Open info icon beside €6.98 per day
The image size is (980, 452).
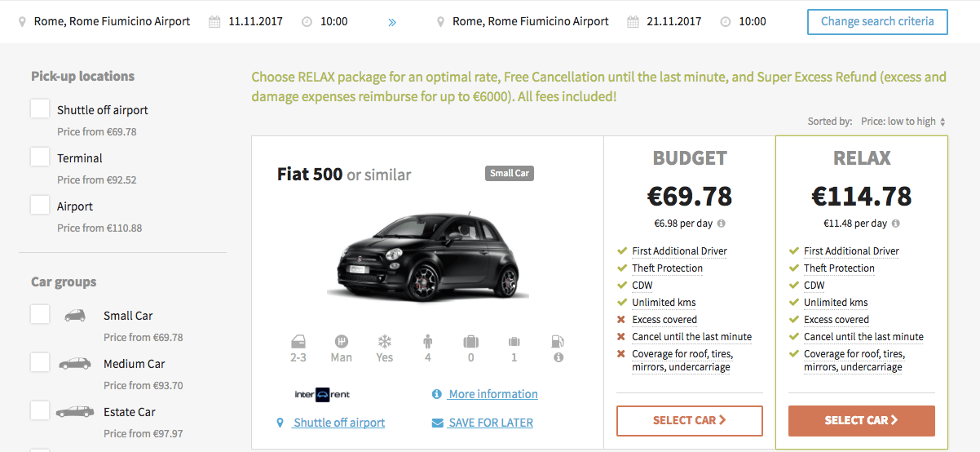[722, 224]
